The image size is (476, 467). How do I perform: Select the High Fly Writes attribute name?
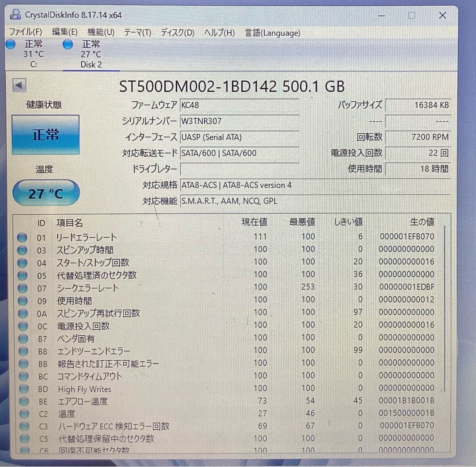[84, 389]
